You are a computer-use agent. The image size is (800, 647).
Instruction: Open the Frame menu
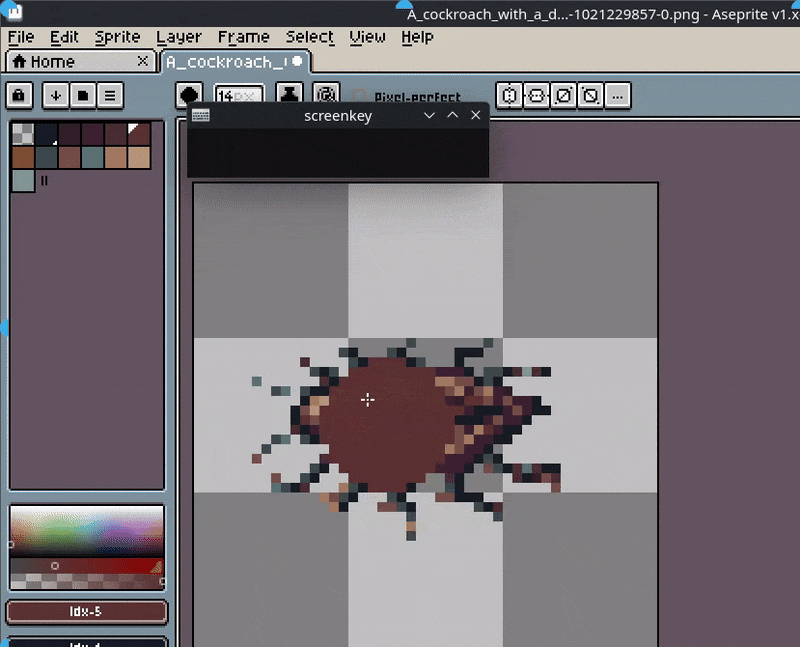pos(243,37)
